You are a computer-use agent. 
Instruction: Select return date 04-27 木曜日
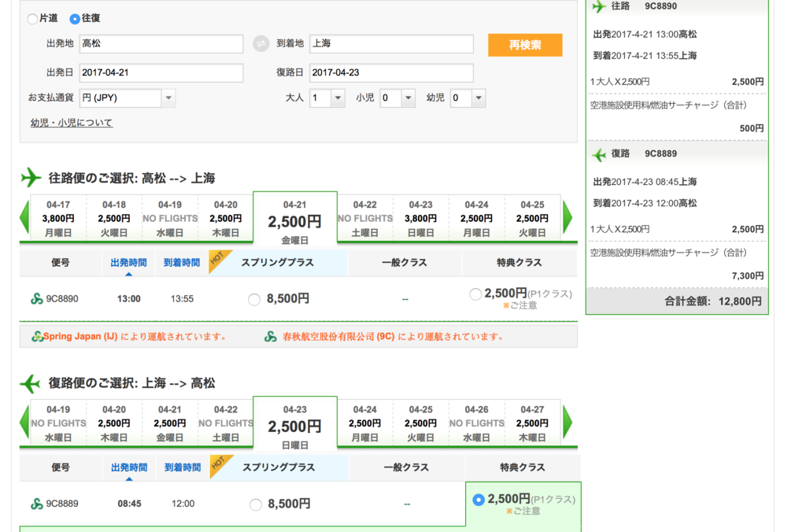532,423
